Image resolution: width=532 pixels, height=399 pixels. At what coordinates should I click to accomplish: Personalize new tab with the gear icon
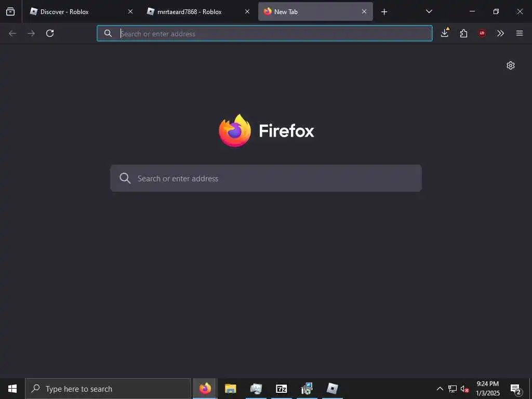511,65
